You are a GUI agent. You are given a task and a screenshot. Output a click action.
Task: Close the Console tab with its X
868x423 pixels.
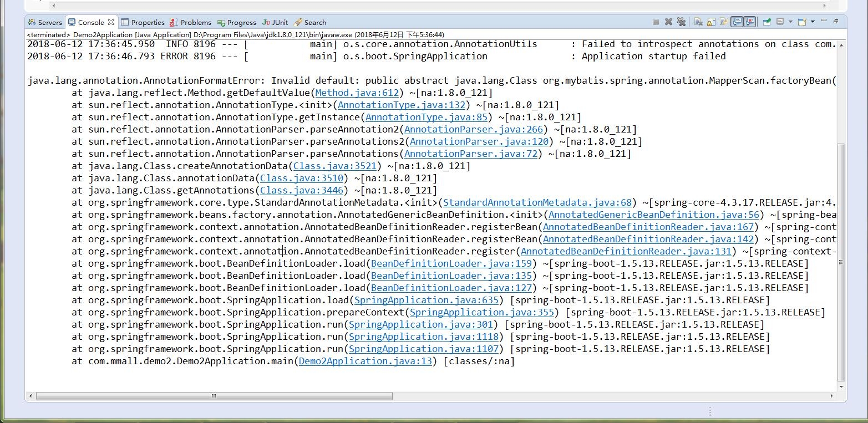click(x=111, y=22)
